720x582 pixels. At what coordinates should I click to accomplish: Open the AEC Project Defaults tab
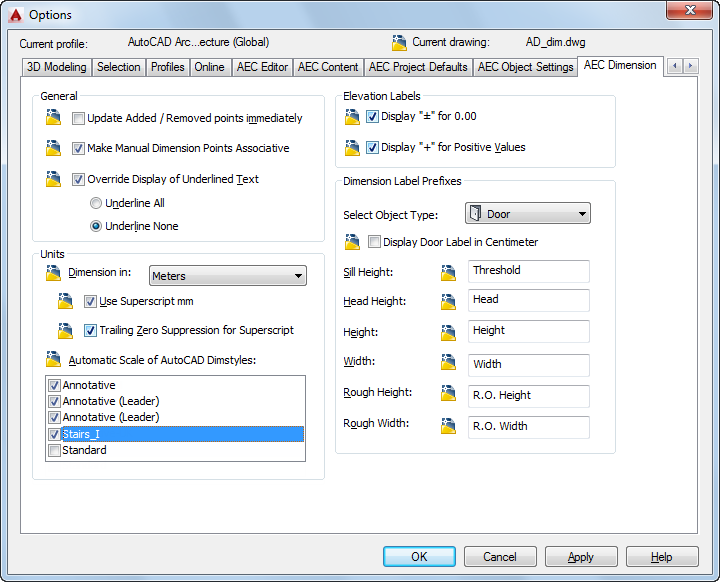pos(418,67)
